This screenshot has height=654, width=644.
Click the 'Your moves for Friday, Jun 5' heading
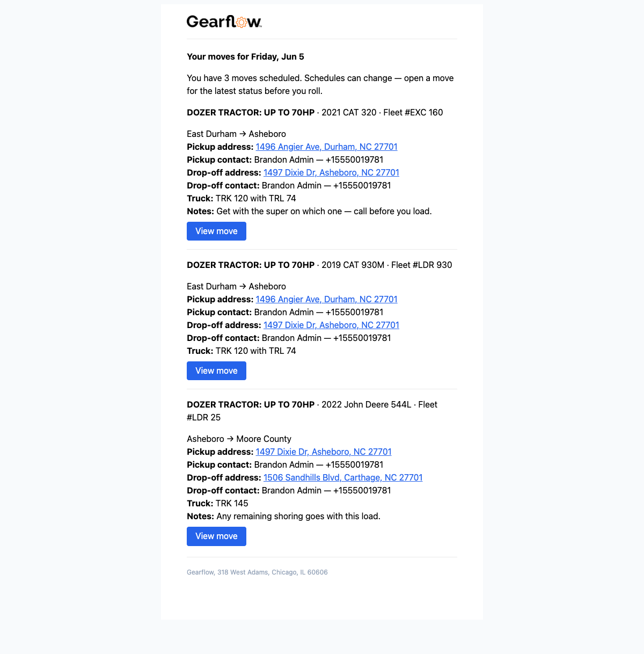tap(245, 56)
